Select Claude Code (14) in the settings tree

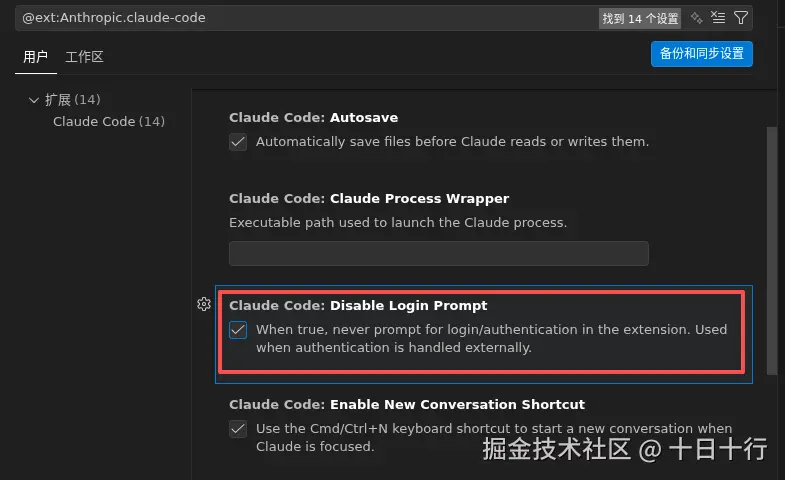click(x=109, y=121)
